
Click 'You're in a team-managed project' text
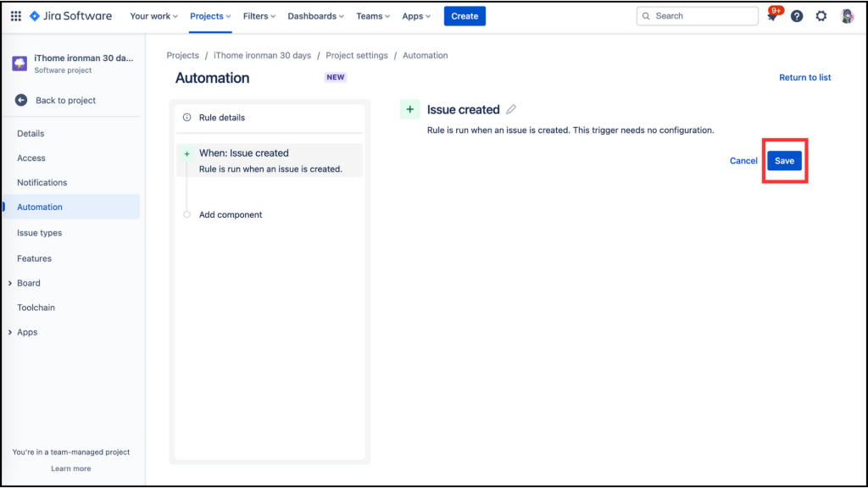click(71, 452)
